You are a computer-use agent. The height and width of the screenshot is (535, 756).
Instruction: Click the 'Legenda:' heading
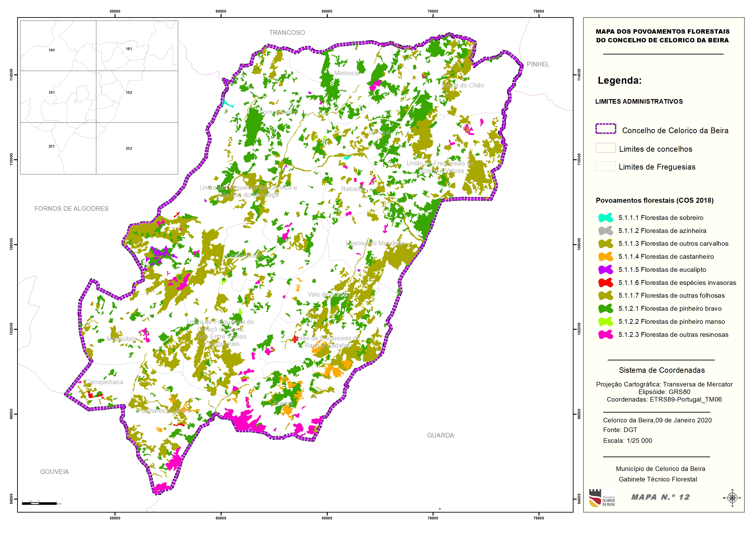pos(620,80)
